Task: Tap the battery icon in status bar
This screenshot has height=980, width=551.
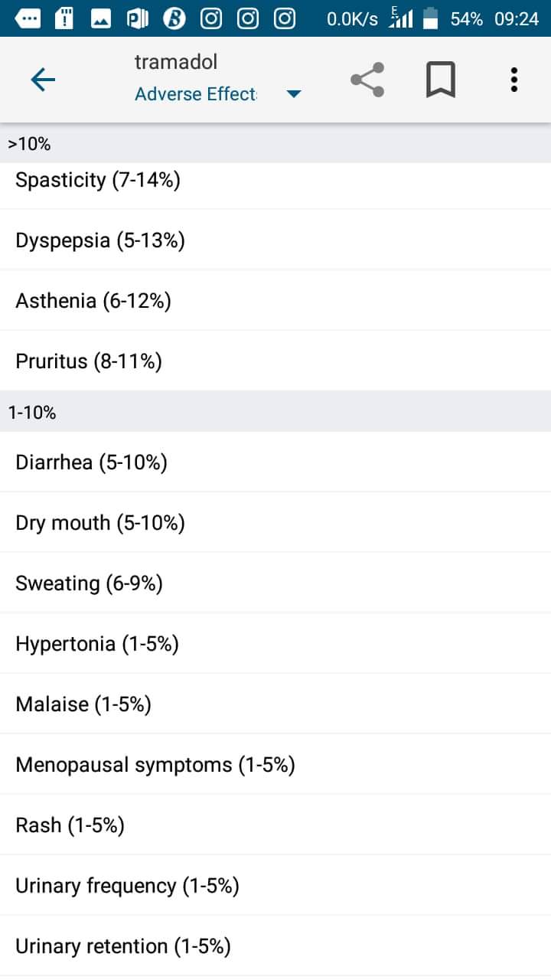Action: (431, 18)
